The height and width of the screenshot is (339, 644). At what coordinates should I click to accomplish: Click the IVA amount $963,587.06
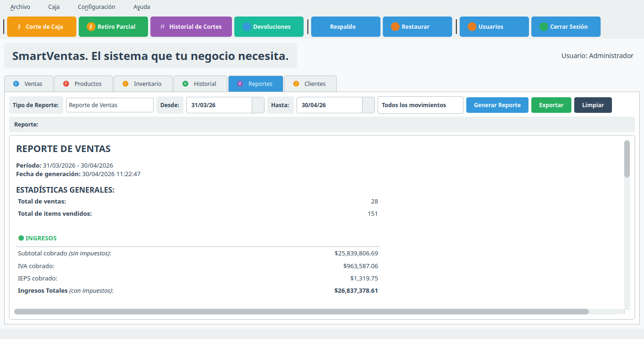(361, 266)
